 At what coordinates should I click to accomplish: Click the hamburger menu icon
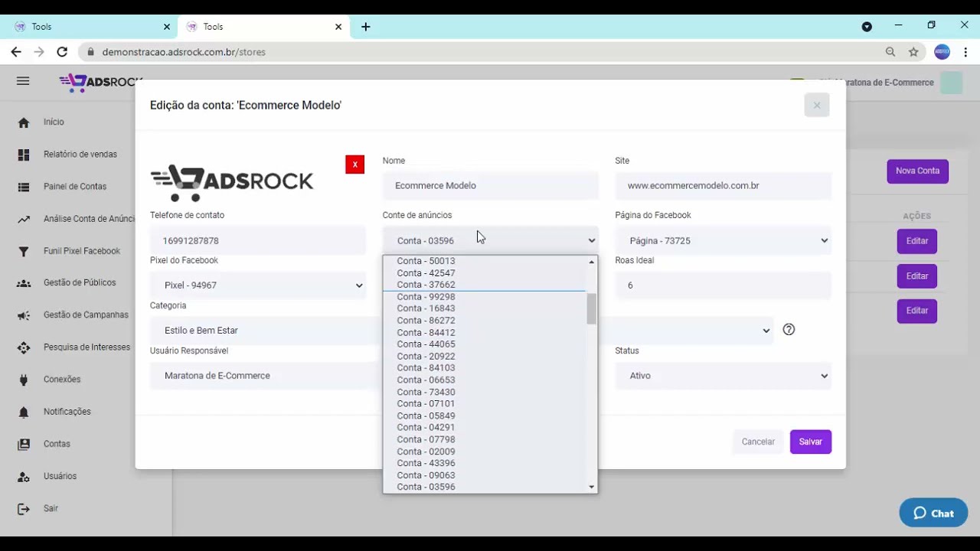pyautogui.click(x=23, y=81)
